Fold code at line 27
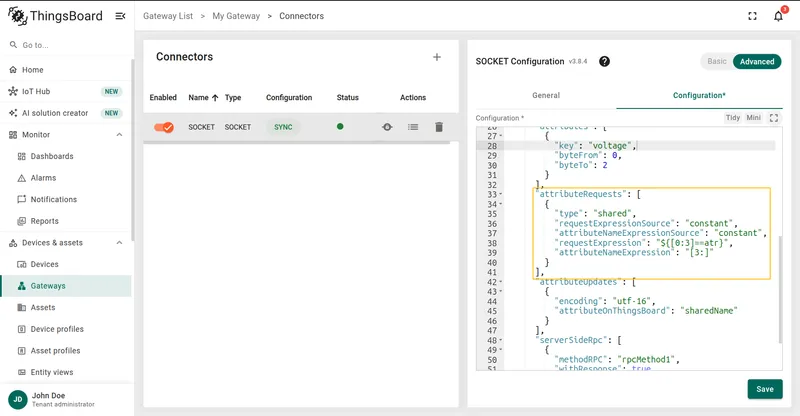Screen dimensions: 800x416 pos(501,136)
